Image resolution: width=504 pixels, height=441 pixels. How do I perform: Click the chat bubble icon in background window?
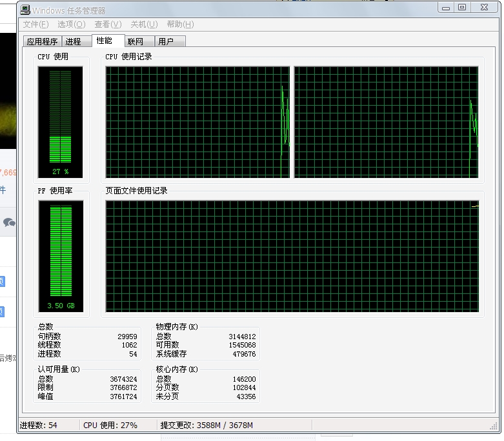(9, 222)
